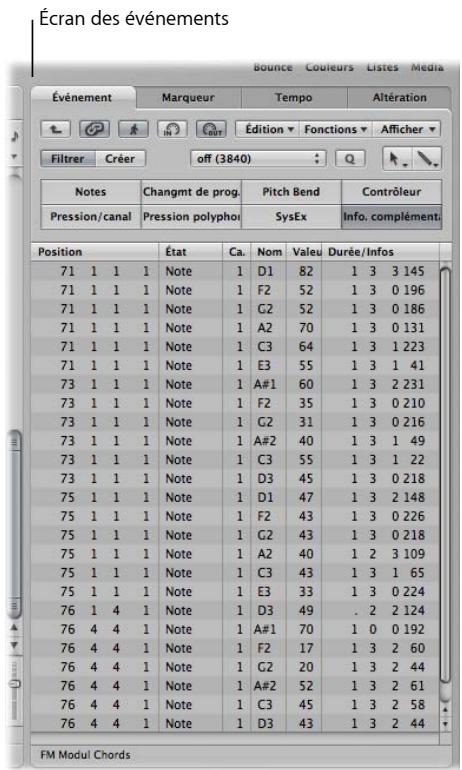Select the E3 note with value 33
The image size is (462, 770).
click(x=235, y=591)
